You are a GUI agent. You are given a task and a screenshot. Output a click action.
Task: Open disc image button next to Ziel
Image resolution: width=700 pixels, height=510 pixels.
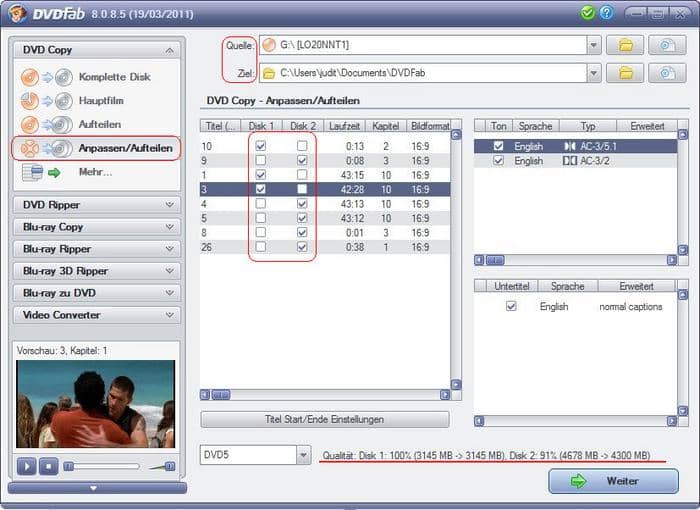[667, 73]
